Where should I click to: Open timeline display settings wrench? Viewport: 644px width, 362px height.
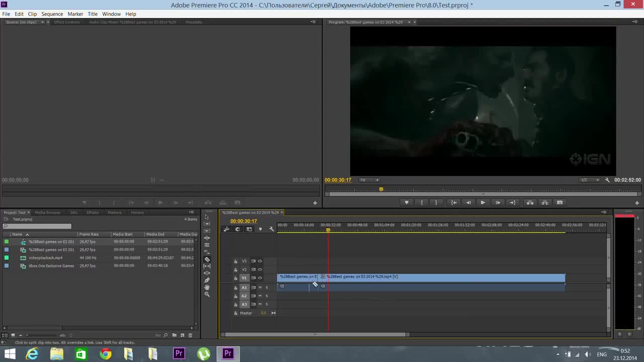[272, 229]
